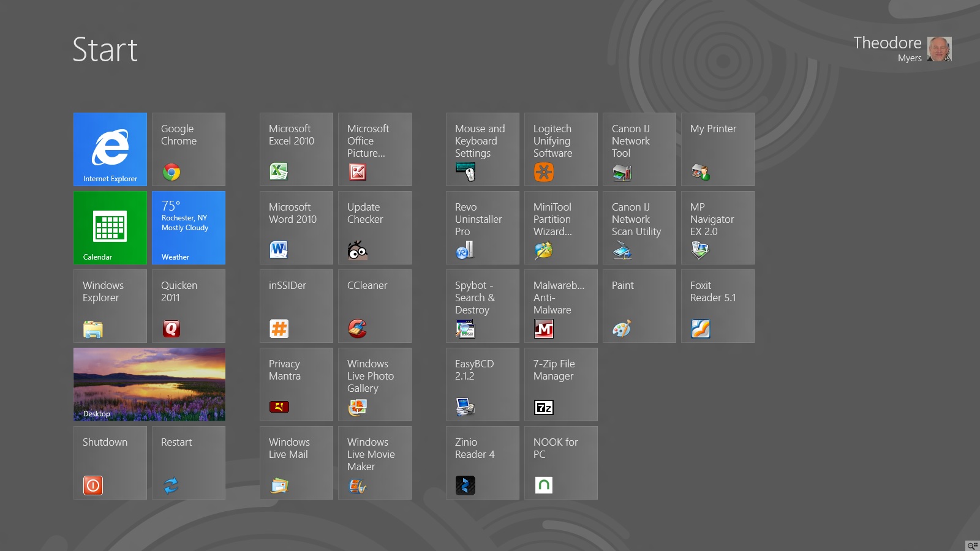
Task: Launch Canon IJ Network Scan Utility tile
Action: tap(639, 228)
